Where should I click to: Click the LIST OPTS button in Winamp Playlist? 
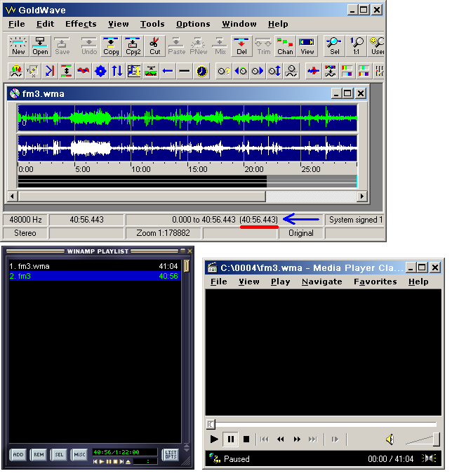[x=171, y=454]
